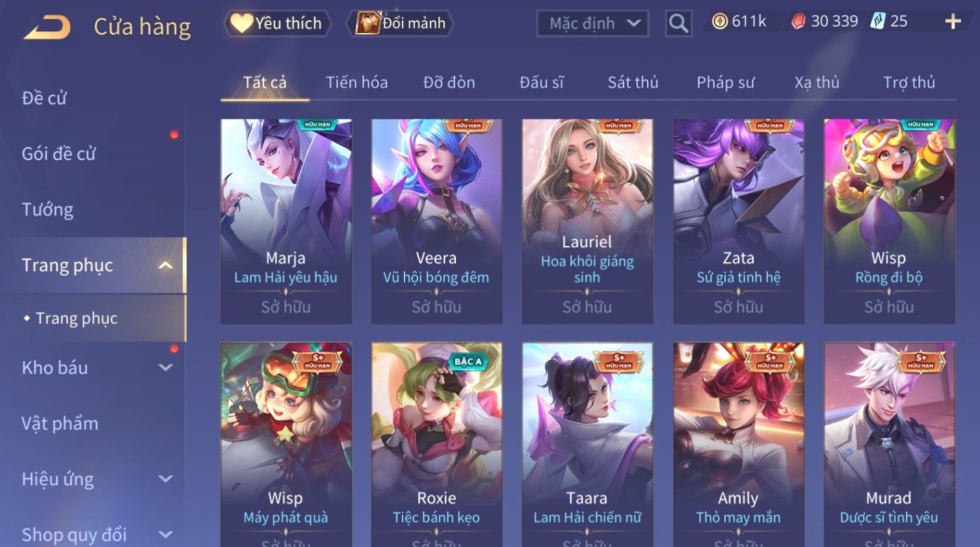Image resolution: width=980 pixels, height=547 pixels.
Task: Open Yêu thích heart favorites
Action: [277, 23]
